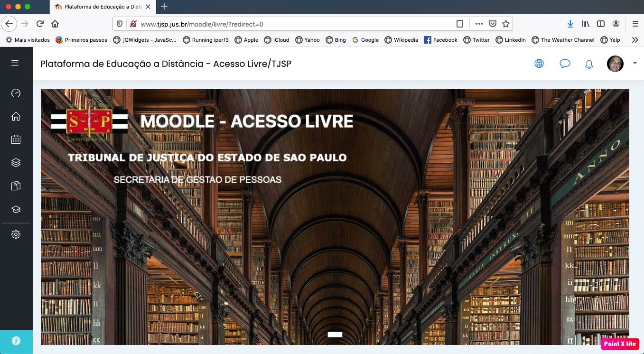The width and height of the screenshot is (644, 354).
Task: Click the browser forward arrow
Action: 25,24
